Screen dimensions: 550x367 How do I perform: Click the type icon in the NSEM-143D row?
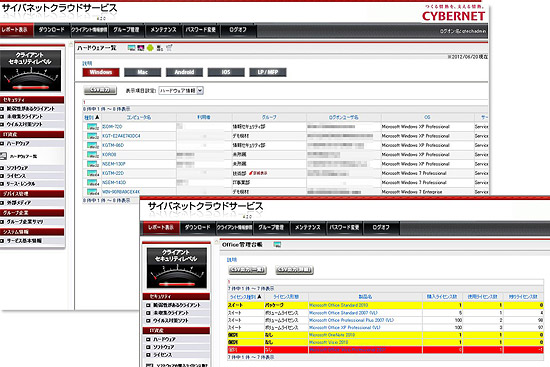click(x=93, y=182)
